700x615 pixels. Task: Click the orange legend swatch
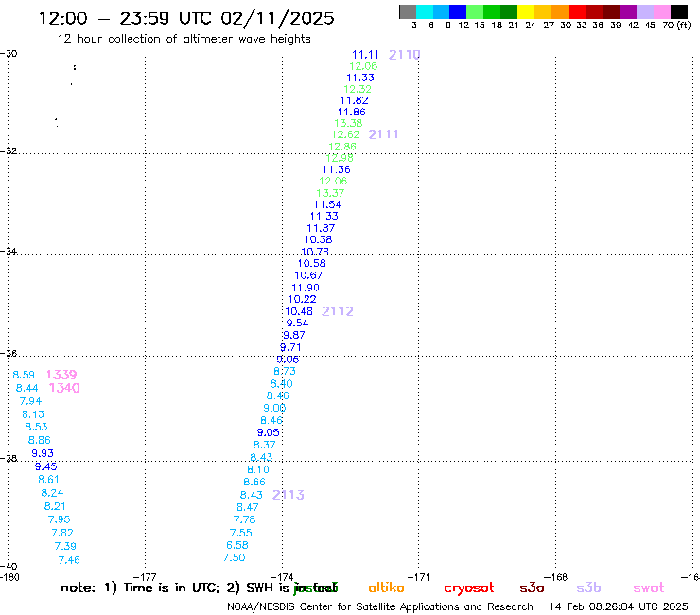coord(560,12)
